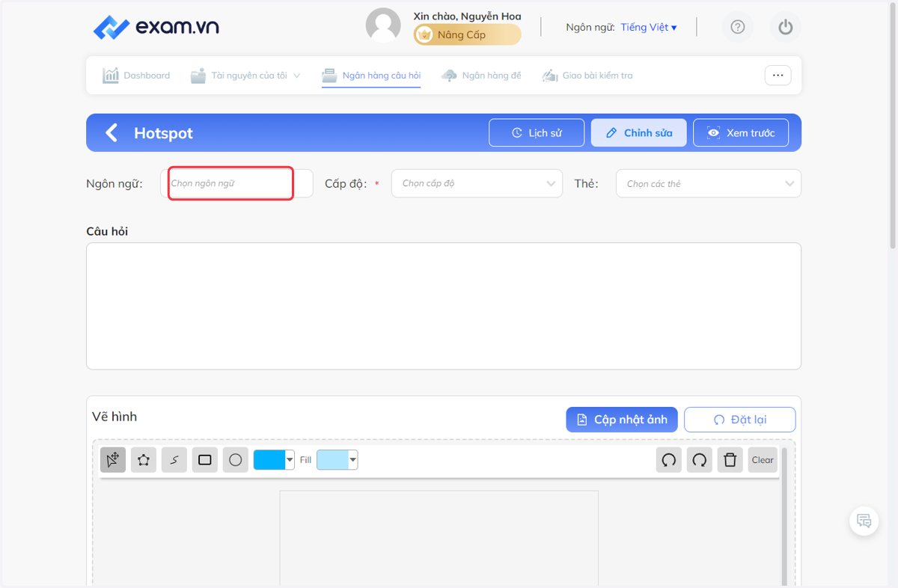Switch to Ngân hàng đề tab
Image resolution: width=898 pixels, height=588 pixels.
(x=481, y=76)
